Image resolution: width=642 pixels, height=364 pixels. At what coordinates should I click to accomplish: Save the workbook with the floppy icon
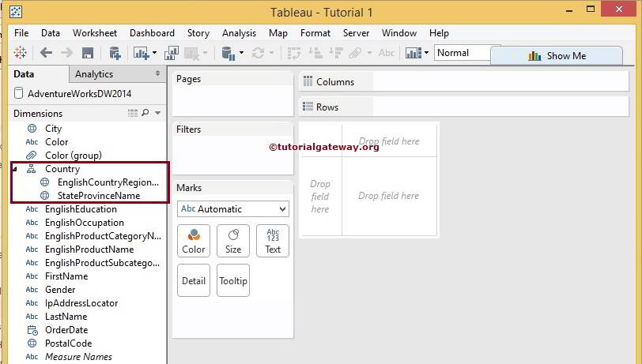pos(88,53)
